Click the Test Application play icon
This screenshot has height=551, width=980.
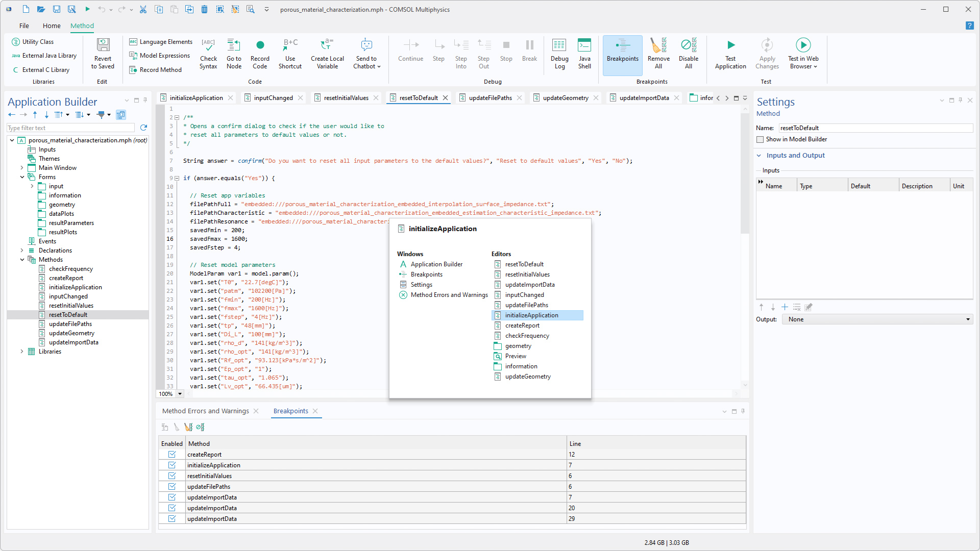click(730, 45)
